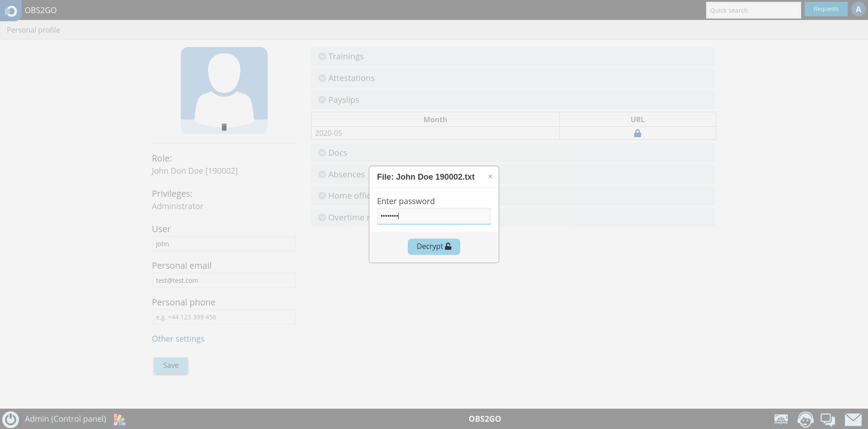
Task: Open the support agent headset icon
Action: (x=805, y=419)
